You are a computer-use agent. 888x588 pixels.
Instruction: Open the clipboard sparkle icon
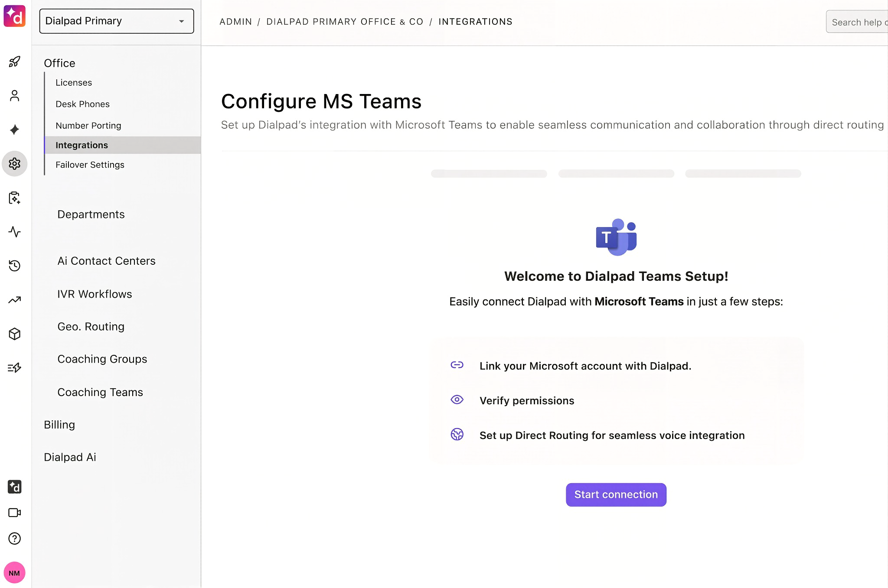14,198
